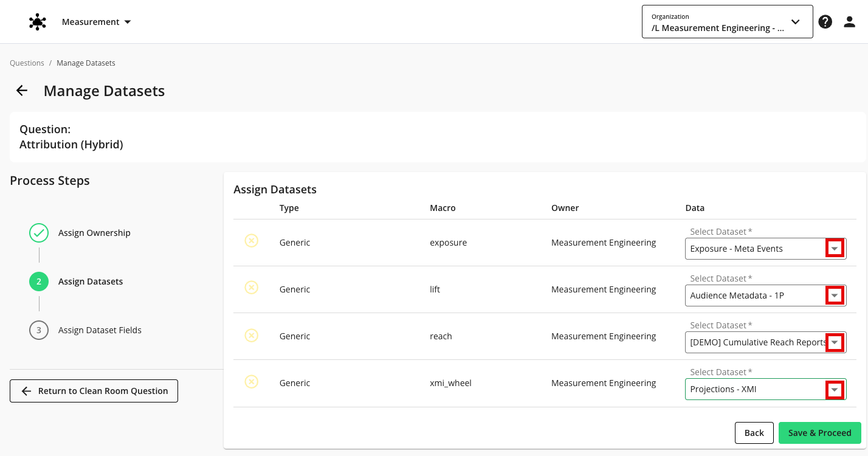Viewport: 868px width, 456px height.
Task: Open the Cumulative Reach Reports dataset dropdown
Action: (835, 342)
